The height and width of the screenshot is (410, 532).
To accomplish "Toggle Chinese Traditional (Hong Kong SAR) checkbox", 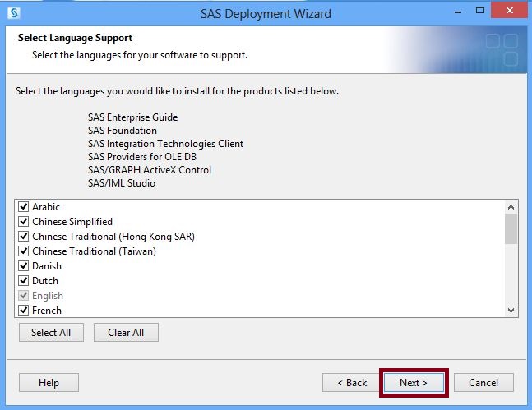I will 23,237.
